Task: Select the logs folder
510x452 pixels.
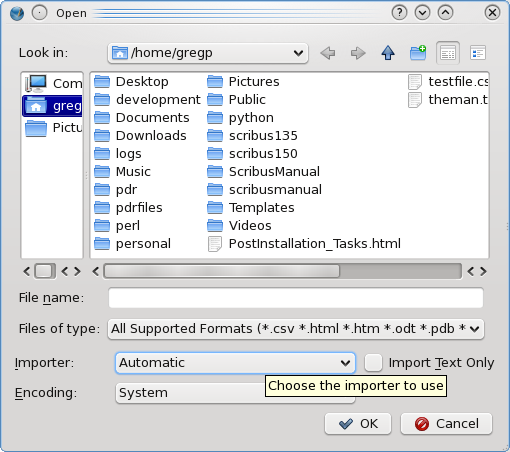Action: pyautogui.click(x=118, y=154)
